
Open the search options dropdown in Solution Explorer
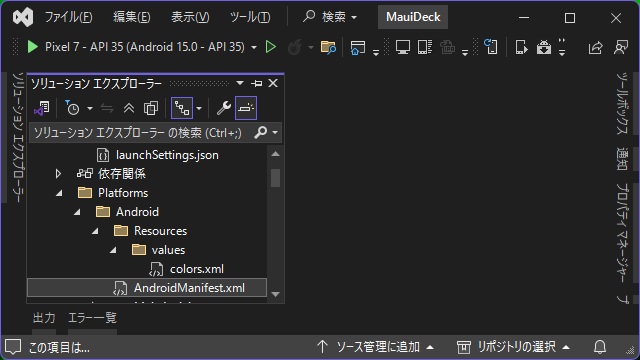click(275, 133)
